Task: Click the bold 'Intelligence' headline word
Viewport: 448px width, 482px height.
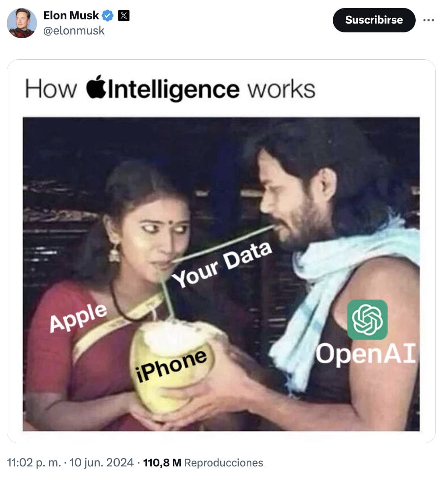Action: (x=173, y=90)
